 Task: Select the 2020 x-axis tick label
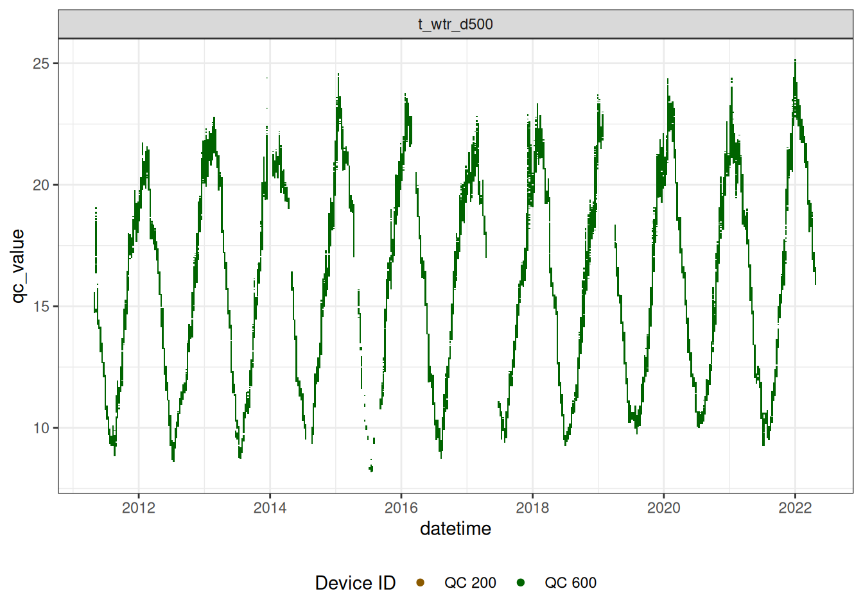point(663,508)
